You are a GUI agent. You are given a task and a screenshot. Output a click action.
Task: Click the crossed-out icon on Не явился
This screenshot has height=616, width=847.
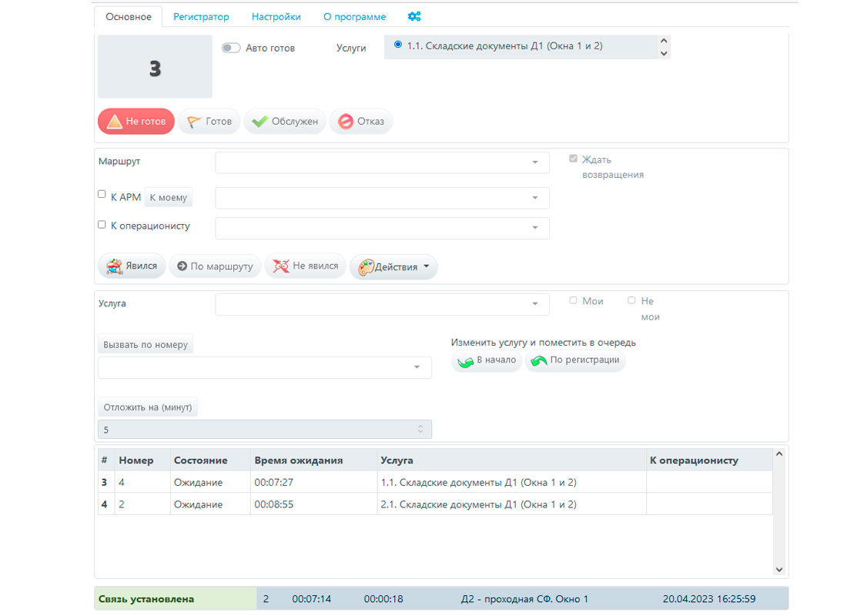(281, 266)
